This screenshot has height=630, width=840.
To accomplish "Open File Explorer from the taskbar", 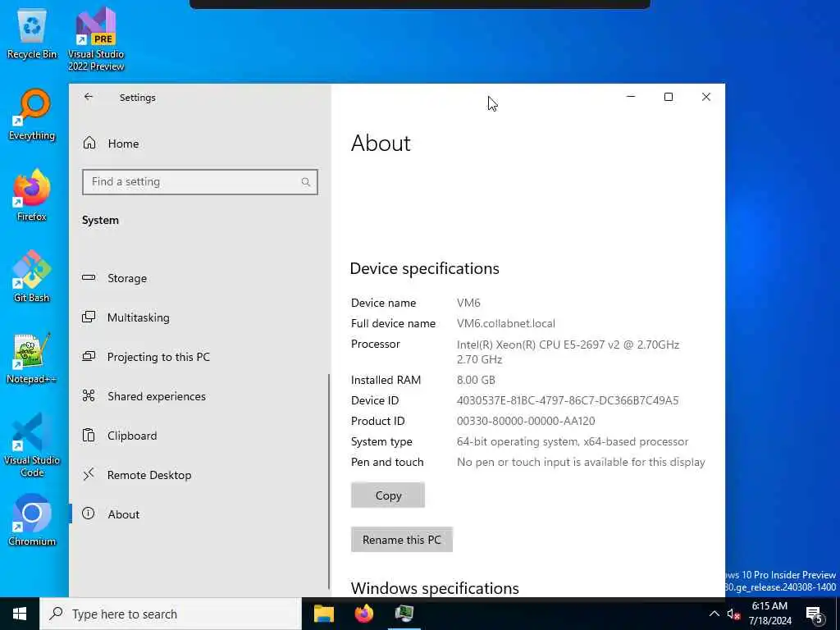I will pos(323,614).
